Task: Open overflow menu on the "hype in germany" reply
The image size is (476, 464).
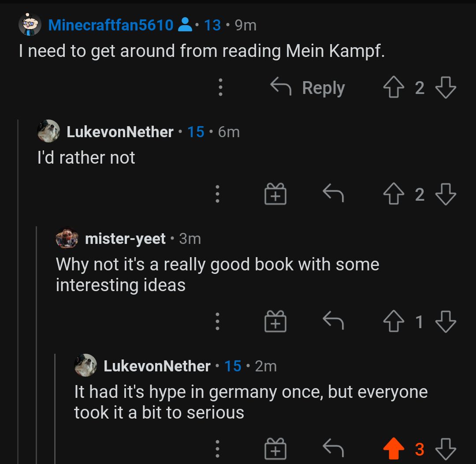Action: (217, 449)
